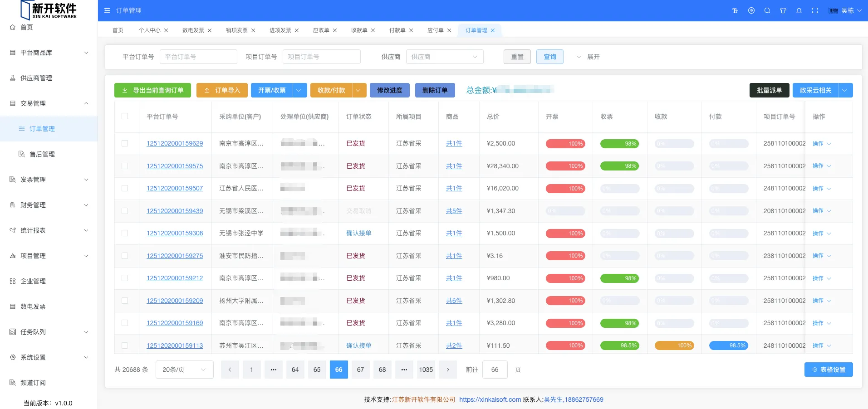This screenshot has height=409, width=868.
Task: Click the font size icon in header
Action: pos(735,10)
